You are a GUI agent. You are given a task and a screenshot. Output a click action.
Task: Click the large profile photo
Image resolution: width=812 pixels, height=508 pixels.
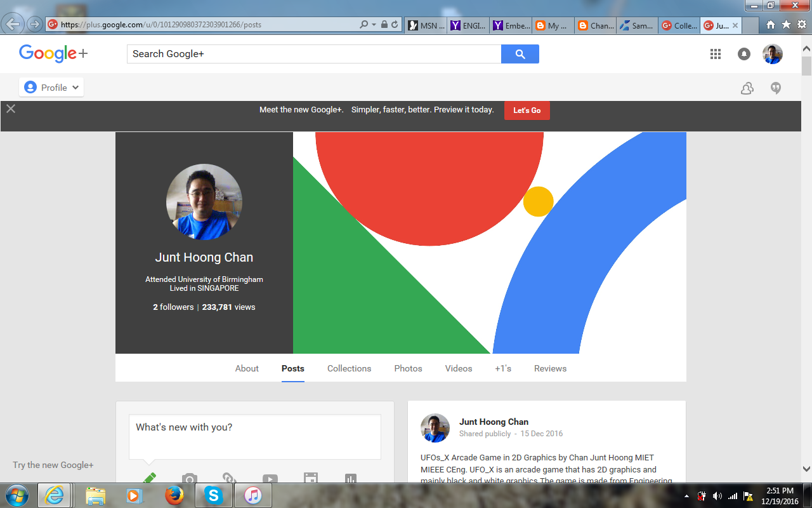pos(204,202)
